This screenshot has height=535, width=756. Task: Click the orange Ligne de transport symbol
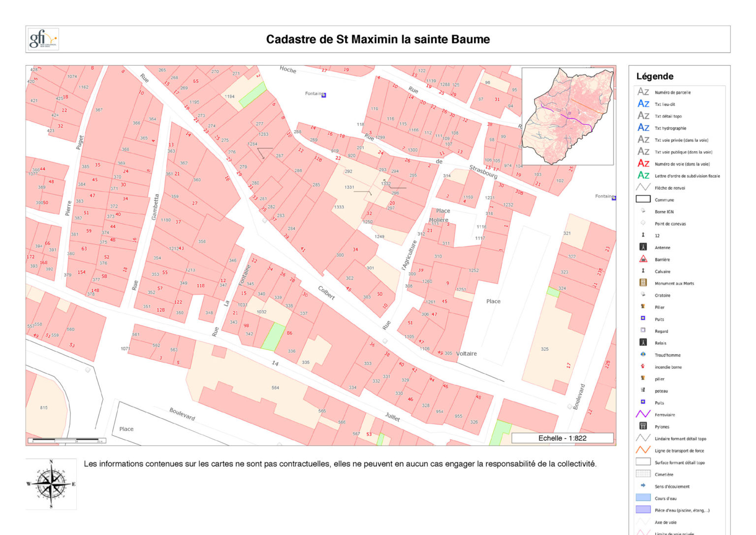(x=643, y=450)
